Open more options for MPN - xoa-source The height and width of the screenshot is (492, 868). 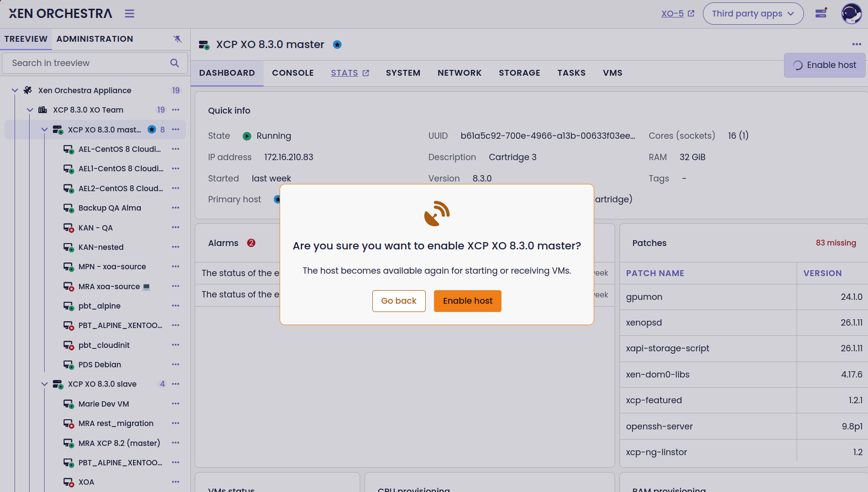tap(176, 266)
